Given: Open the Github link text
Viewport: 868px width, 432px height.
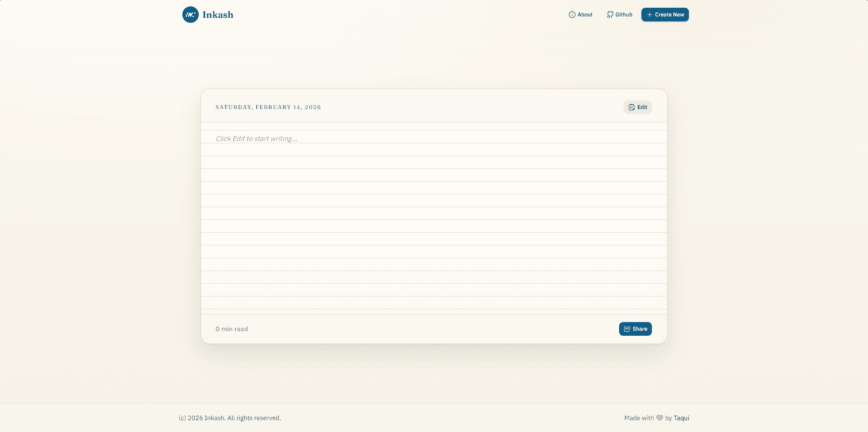Looking at the screenshot, I should click(x=624, y=15).
